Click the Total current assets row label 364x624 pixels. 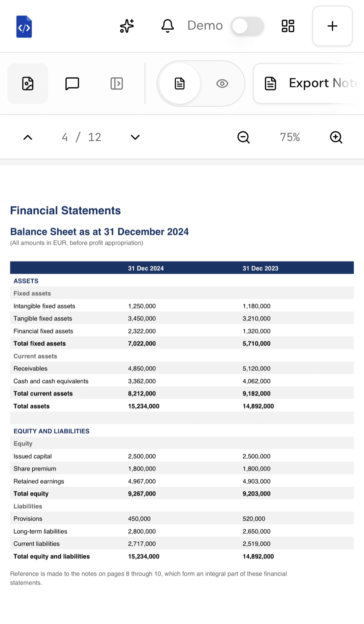(x=43, y=394)
